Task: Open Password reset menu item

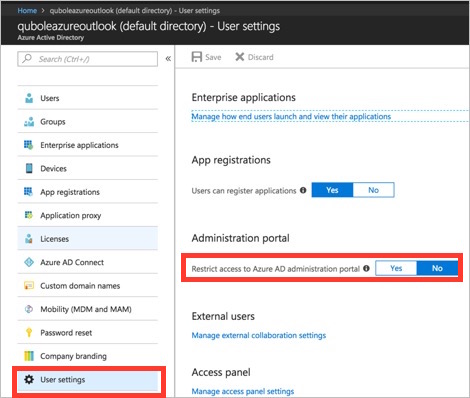Action: click(x=88, y=332)
